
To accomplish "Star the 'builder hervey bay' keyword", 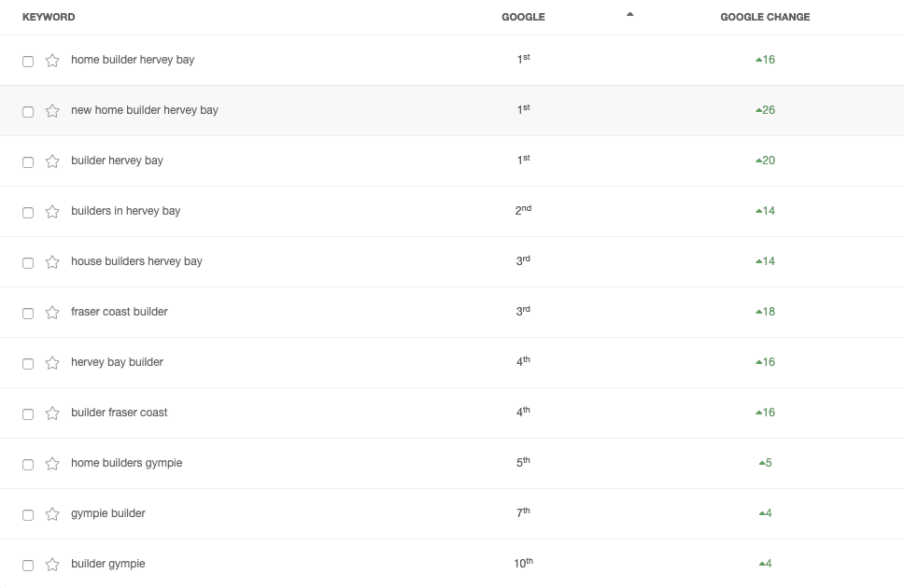I will 52,161.
